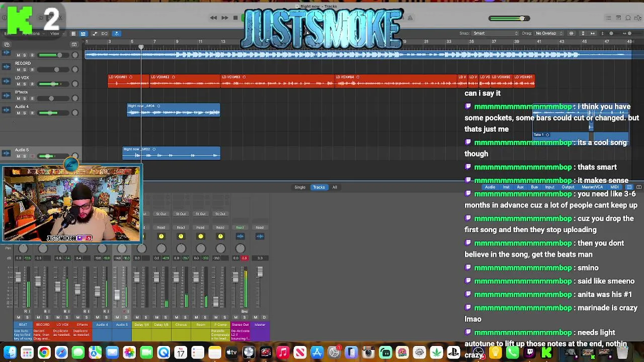Click the Stereo Out channel waveform icon
Image resolution: width=644 pixels, height=362 pixels.
click(240, 236)
